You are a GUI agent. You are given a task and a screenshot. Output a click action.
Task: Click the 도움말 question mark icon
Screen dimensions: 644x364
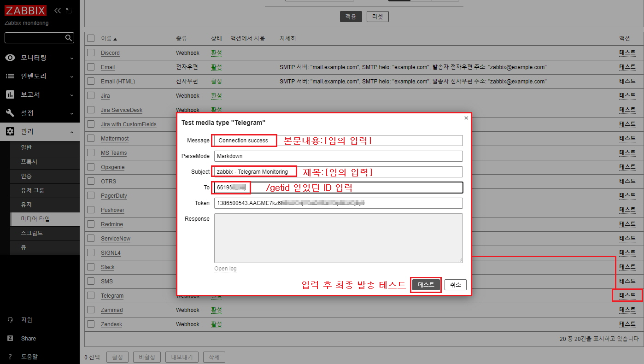pos(10,357)
